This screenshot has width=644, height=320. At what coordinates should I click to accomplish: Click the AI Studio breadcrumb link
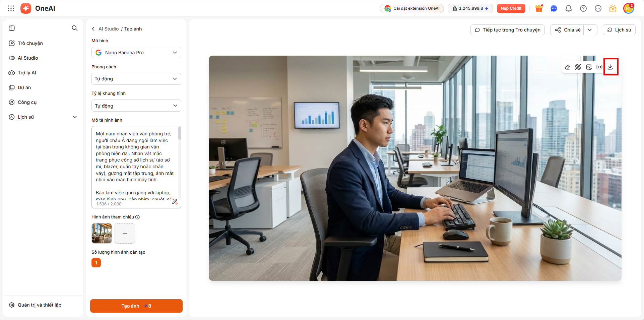pyautogui.click(x=109, y=29)
